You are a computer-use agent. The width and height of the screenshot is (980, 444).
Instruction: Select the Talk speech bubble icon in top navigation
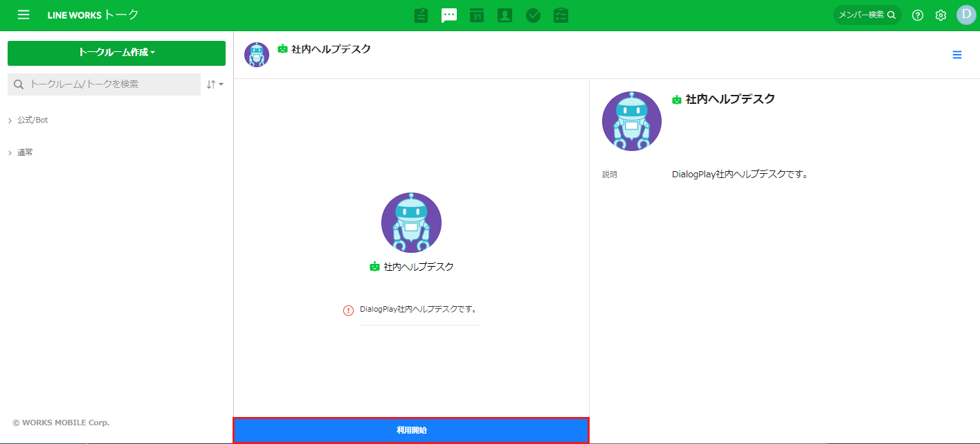tap(449, 15)
